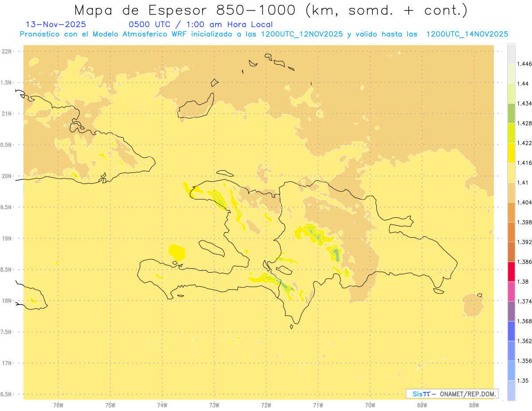This screenshot has width=532, height=411.
Task: Click the '1.356' colorbar value
Action: click(524, 361)
